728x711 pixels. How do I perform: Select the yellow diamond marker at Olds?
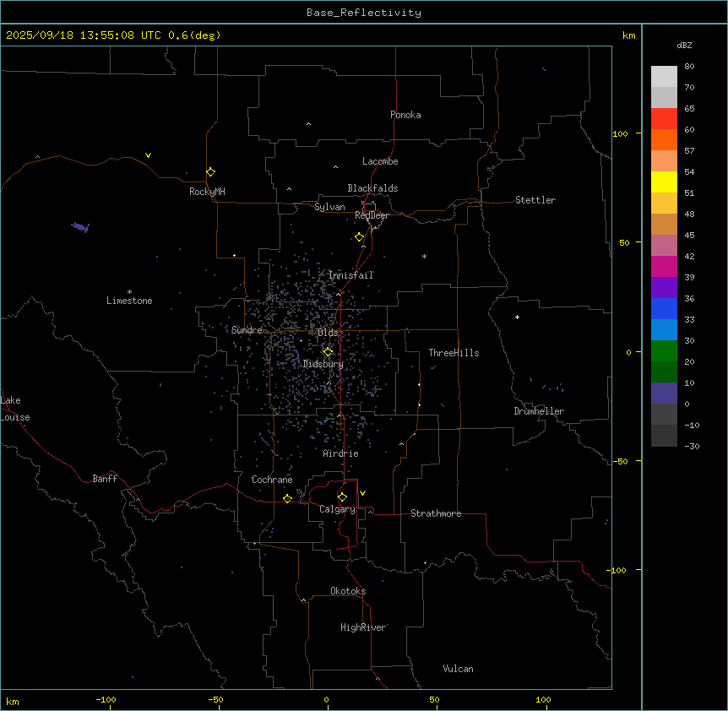tap(328, 351)
